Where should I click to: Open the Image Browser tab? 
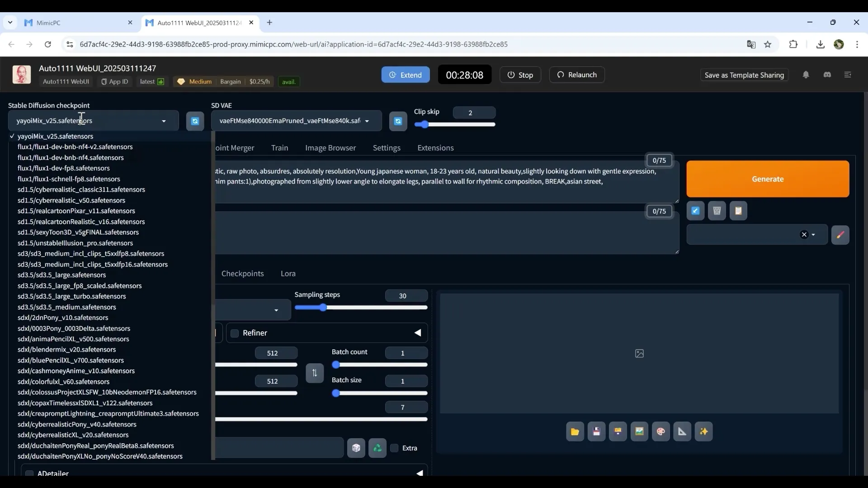(330, 148)
